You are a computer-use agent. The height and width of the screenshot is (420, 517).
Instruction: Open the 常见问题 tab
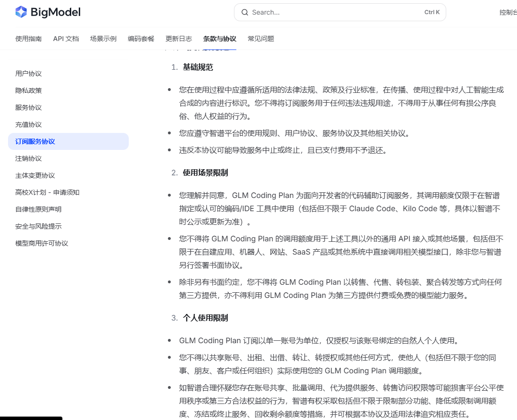click(x=261, y=39)
